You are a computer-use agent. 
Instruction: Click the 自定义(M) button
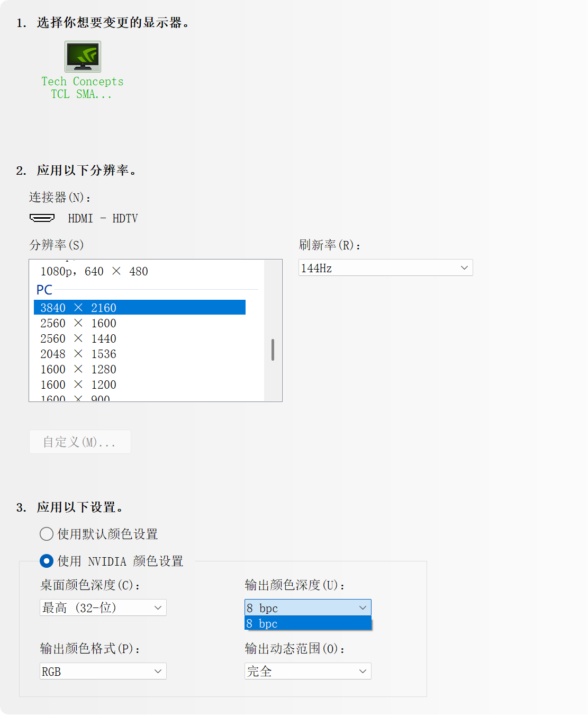(x=80, y=442)
